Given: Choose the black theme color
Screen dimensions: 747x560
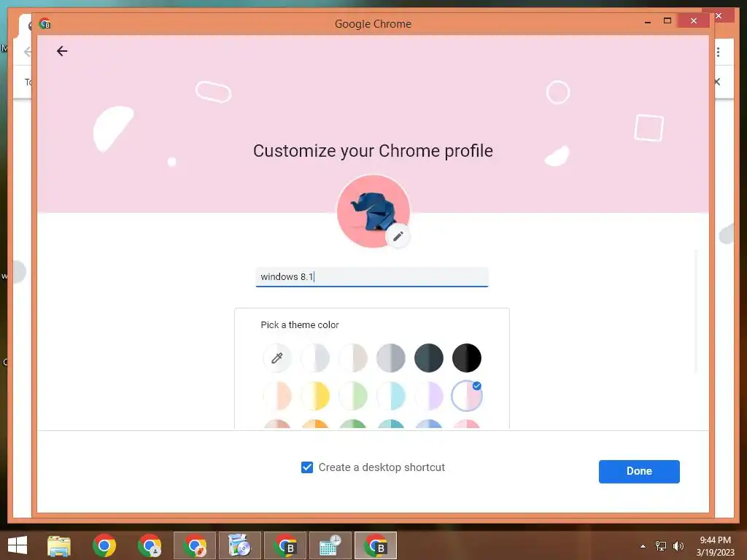Looking at the screenshot, I should (x=467, y=357).
